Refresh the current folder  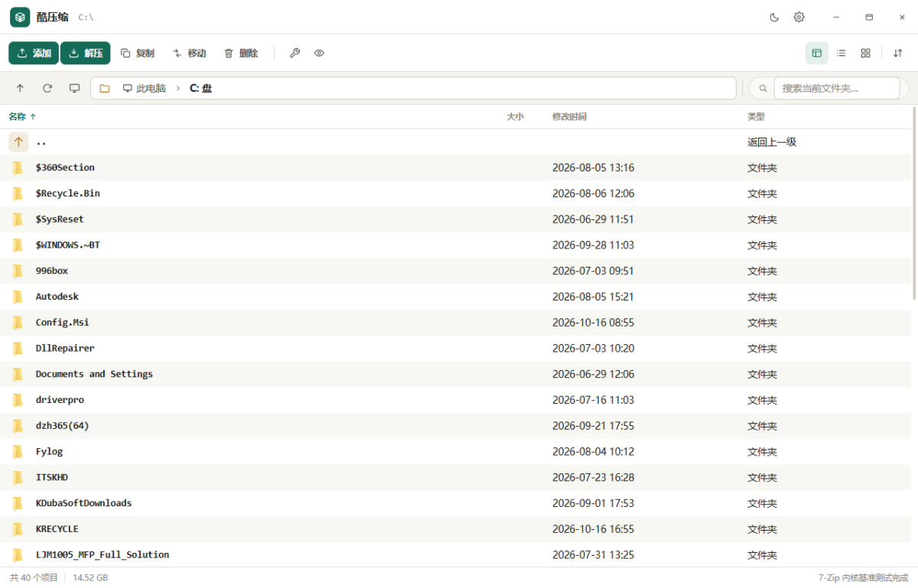click(x=47, y=88)
